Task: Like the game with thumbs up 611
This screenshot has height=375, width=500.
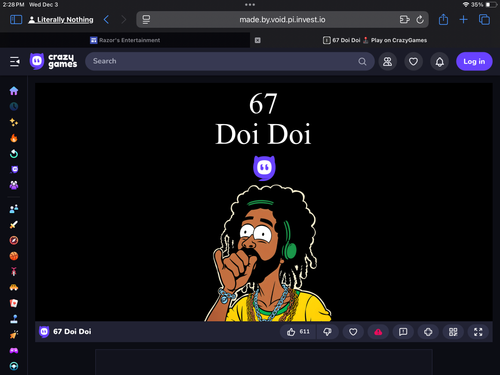Action: tap(298, 332)
